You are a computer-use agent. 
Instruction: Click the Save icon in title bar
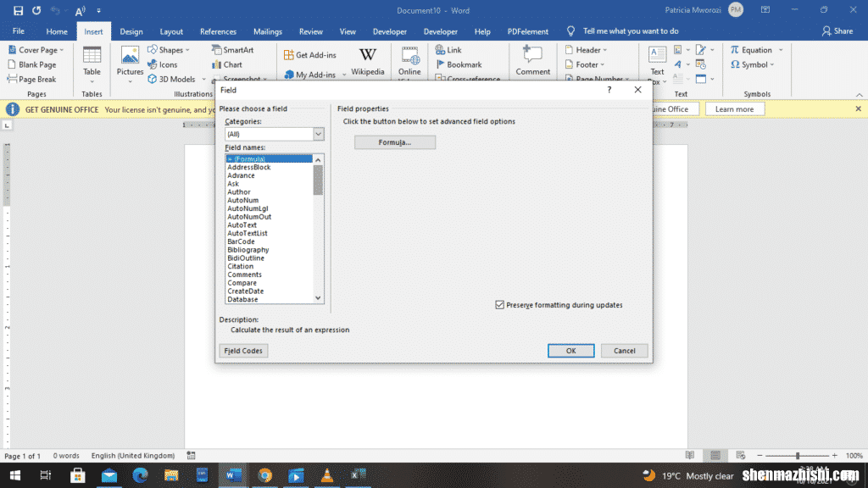click(x=19, y=10)
